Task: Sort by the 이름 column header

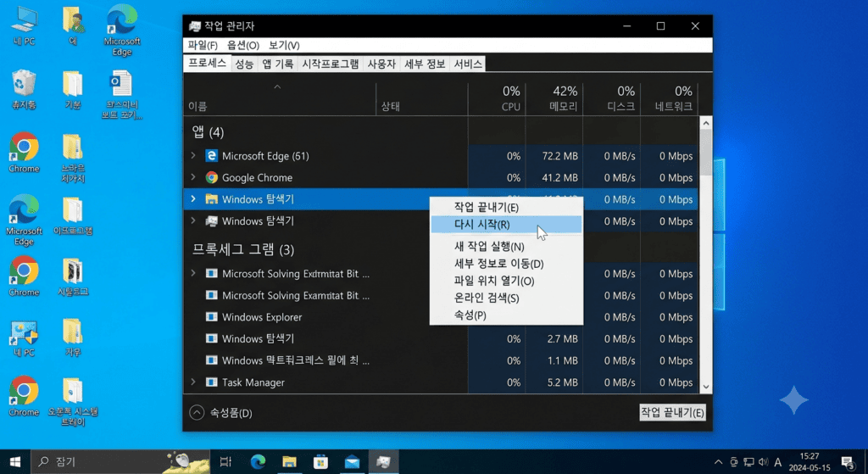Action: (280, 98)
